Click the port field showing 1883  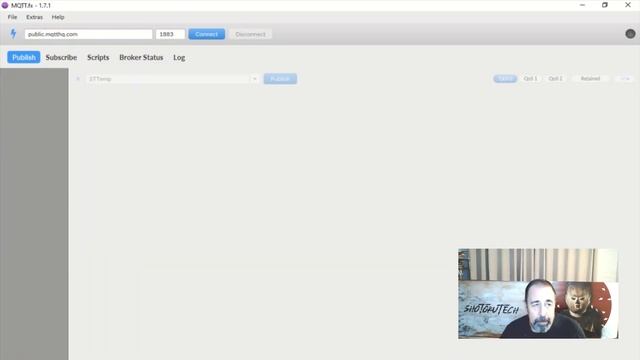170,34
